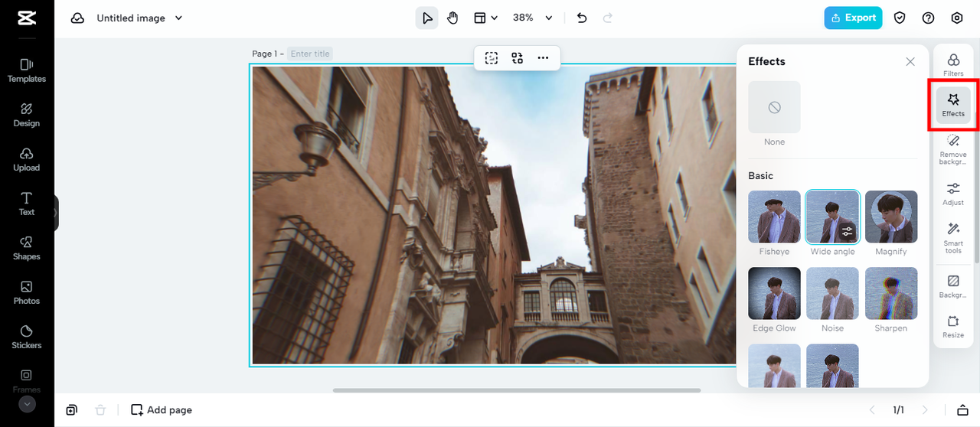Screen dimensions: 980x427
Task: Select the hand pan tool
Action: (452, 18)
